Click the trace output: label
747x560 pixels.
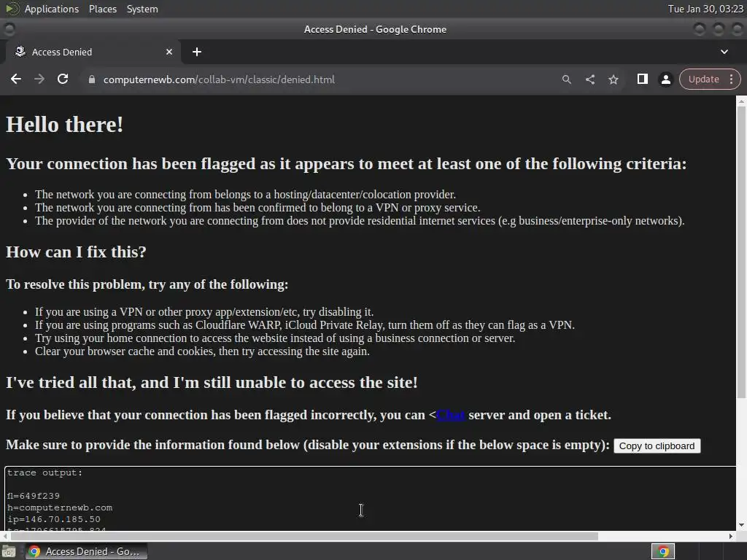(44, 472)
